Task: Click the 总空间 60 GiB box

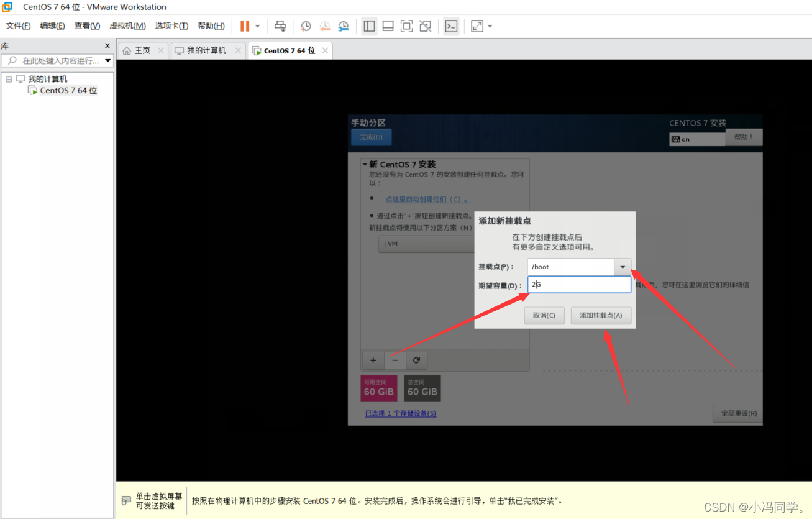Action: click(422, 388)
